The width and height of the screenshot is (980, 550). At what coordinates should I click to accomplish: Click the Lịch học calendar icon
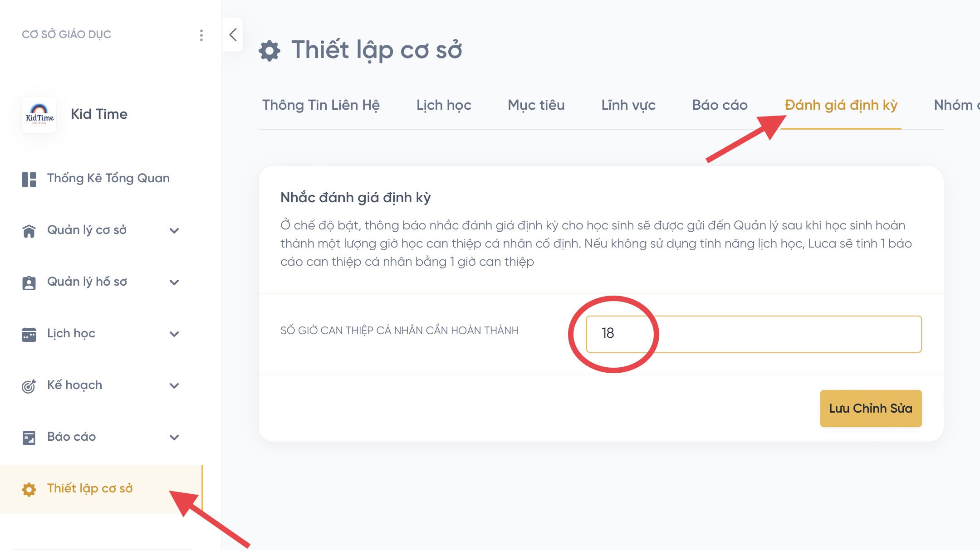click(29, 334)
